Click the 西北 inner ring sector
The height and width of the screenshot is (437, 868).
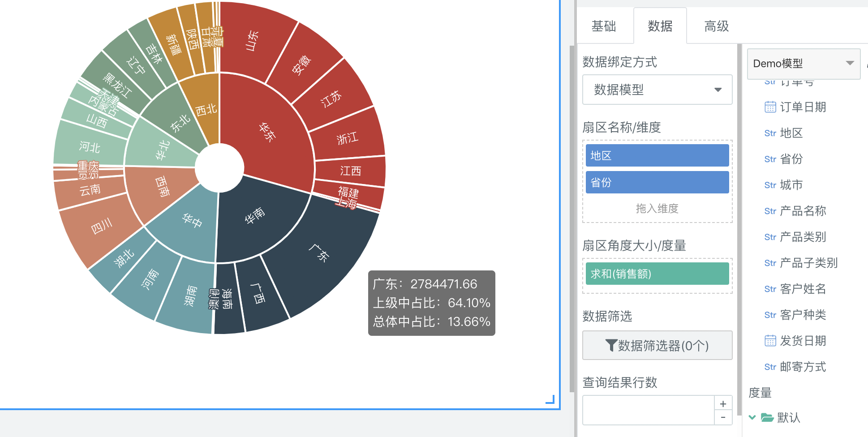[x=206, y=109]
